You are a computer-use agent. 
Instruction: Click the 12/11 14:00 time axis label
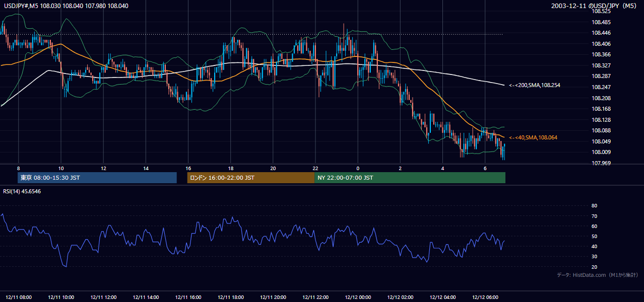(146, 297)
